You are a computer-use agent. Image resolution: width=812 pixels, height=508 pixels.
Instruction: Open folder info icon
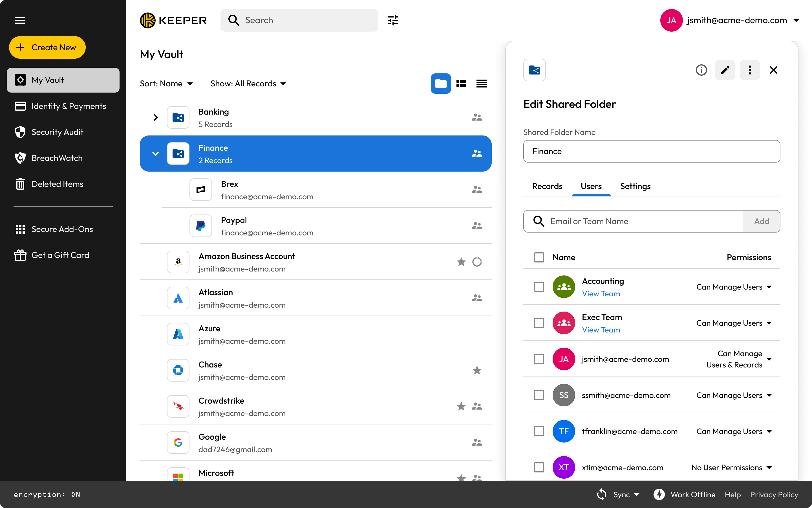pos(701,70)
